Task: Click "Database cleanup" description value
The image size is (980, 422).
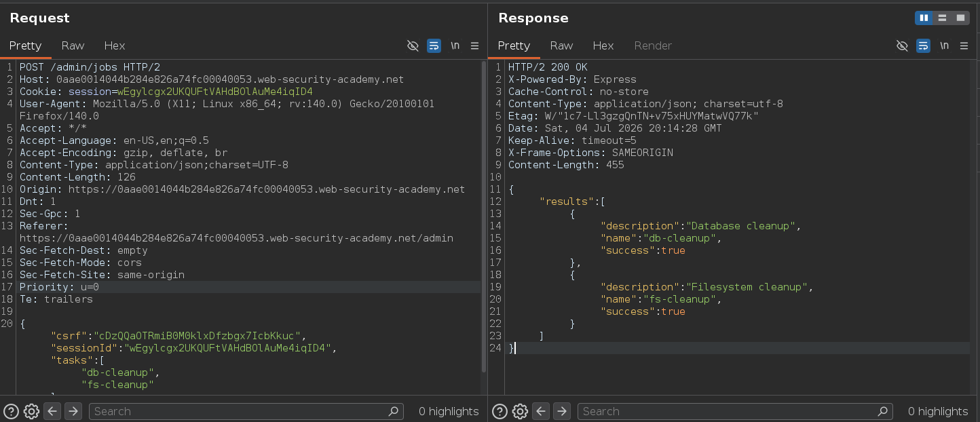Action: (740, 226)
